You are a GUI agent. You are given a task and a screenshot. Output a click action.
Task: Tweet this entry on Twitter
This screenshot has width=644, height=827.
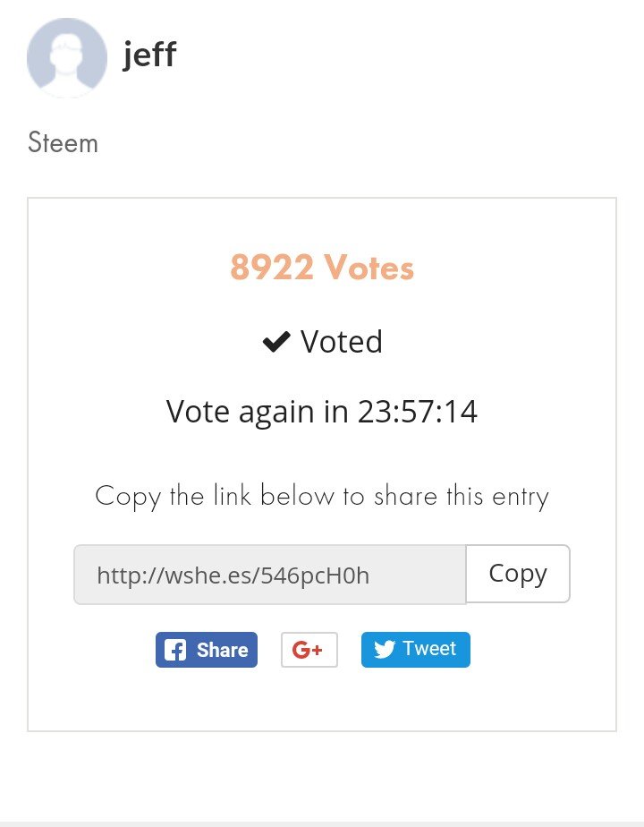[x=416, y=649]
